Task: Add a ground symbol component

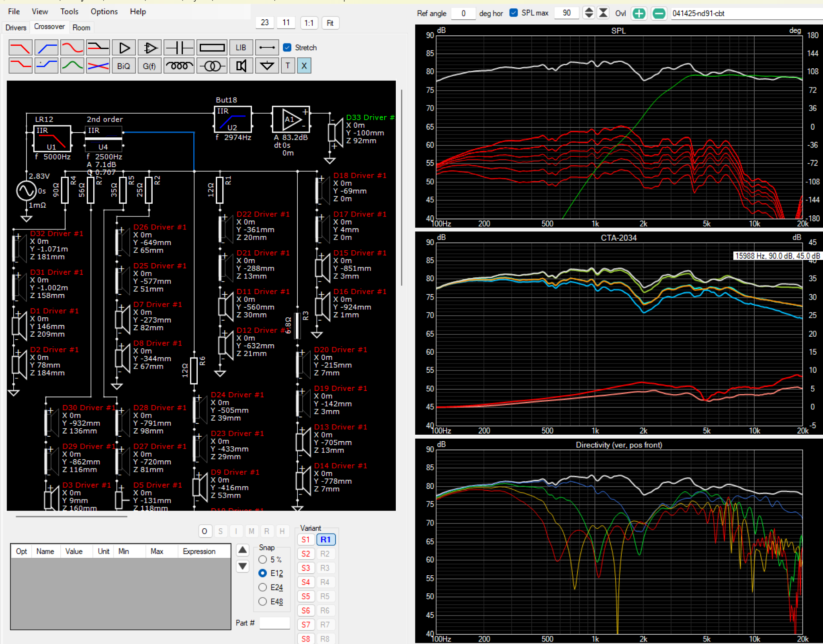Action: 267,66
